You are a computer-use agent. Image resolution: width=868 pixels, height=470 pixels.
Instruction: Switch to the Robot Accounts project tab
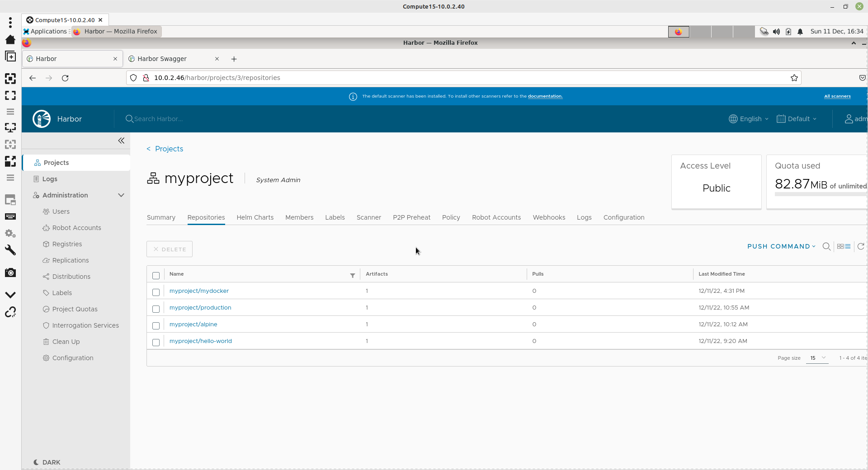(496, 217)
